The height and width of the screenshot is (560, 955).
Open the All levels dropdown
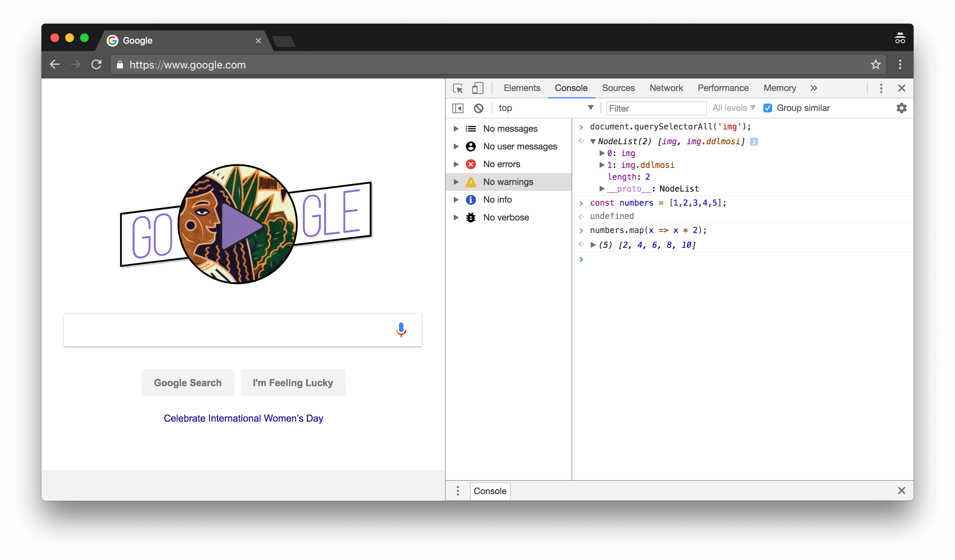pyautogui.click(x=733, y=108)
